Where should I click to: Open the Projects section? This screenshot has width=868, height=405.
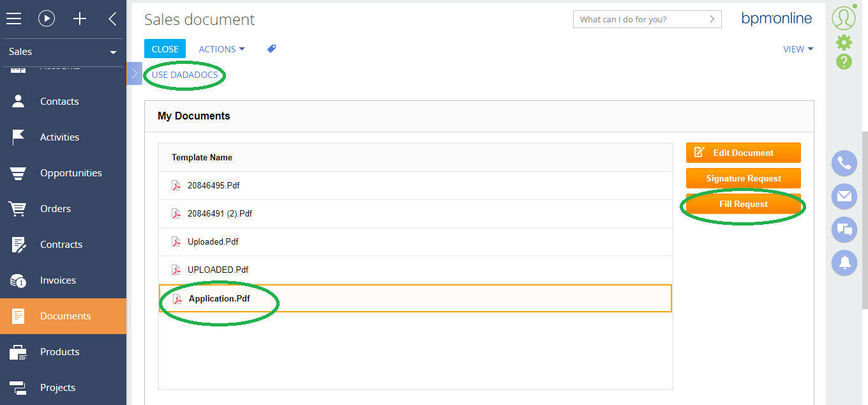click(63, 388)
